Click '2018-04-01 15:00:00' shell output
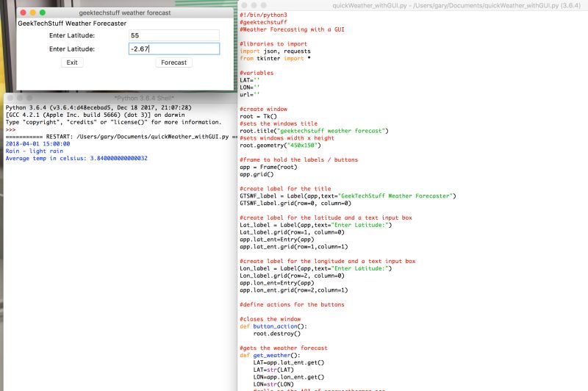 [37, 144]
